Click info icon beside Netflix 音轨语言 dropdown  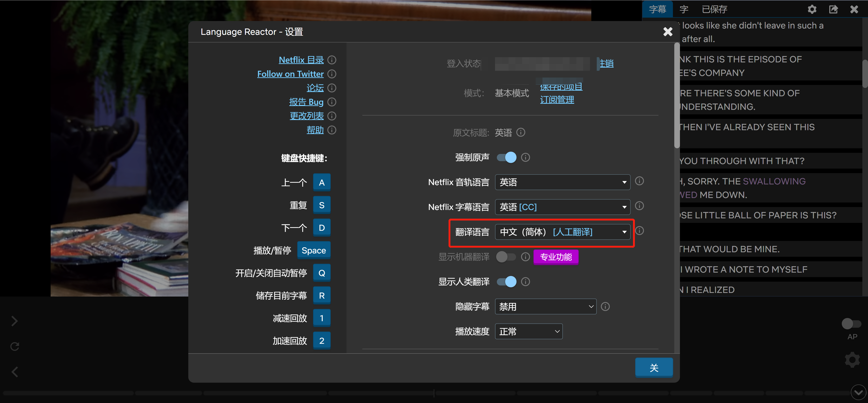639,181
